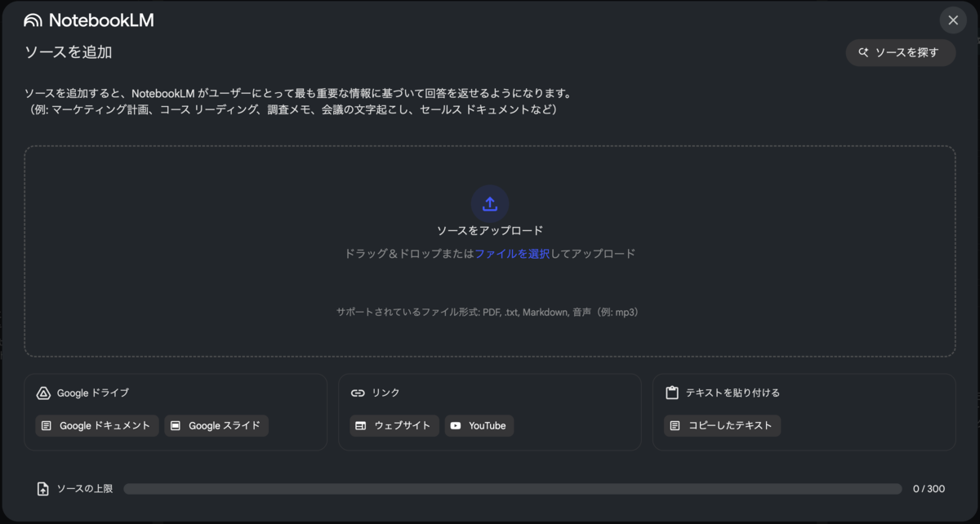Click the source limit progress bar
The image size is (980, 524).
pyautogui.click(x=513, y=489)
